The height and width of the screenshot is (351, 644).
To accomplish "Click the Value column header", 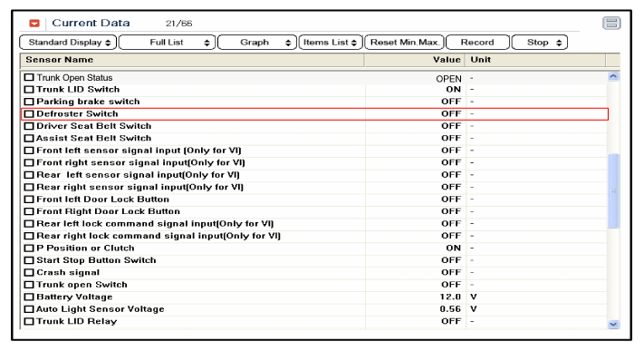I will coord(414,60).
